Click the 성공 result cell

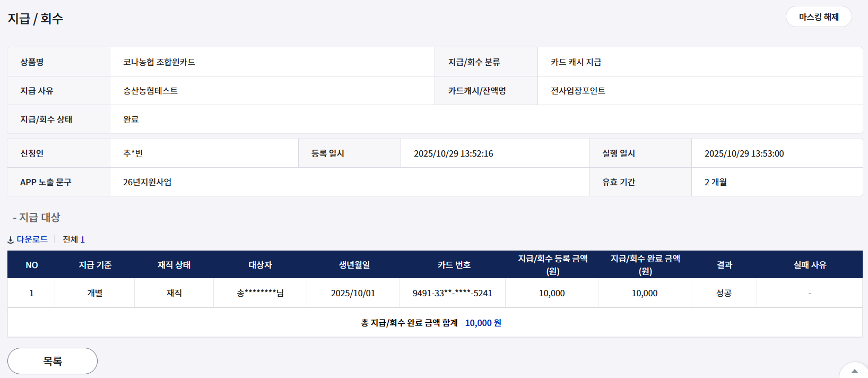click(x=724, y=293)
